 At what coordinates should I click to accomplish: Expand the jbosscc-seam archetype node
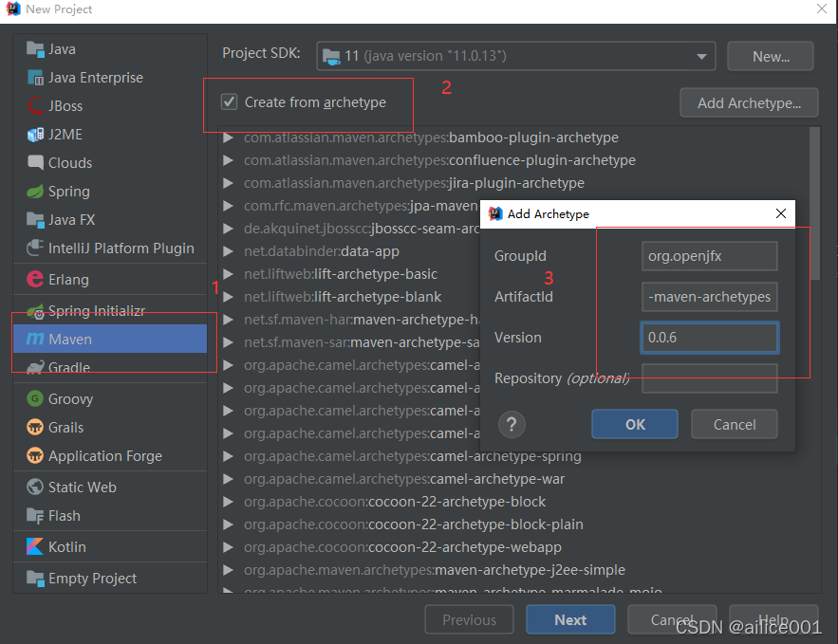click(x=228, y=229)
